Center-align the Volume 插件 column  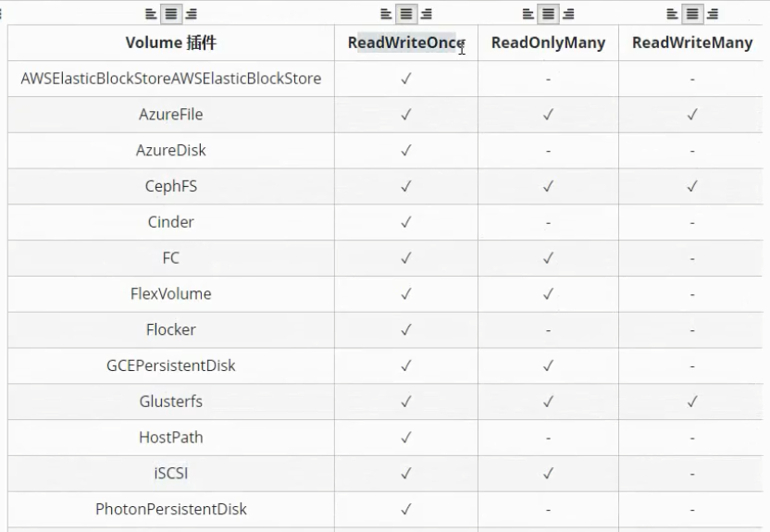point(171,14)
